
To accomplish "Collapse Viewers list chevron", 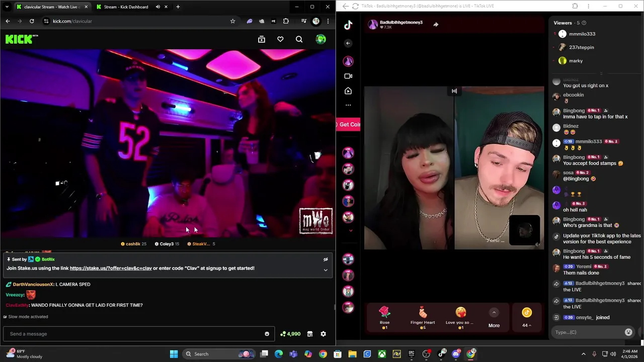I will click(x=601, y=73).
